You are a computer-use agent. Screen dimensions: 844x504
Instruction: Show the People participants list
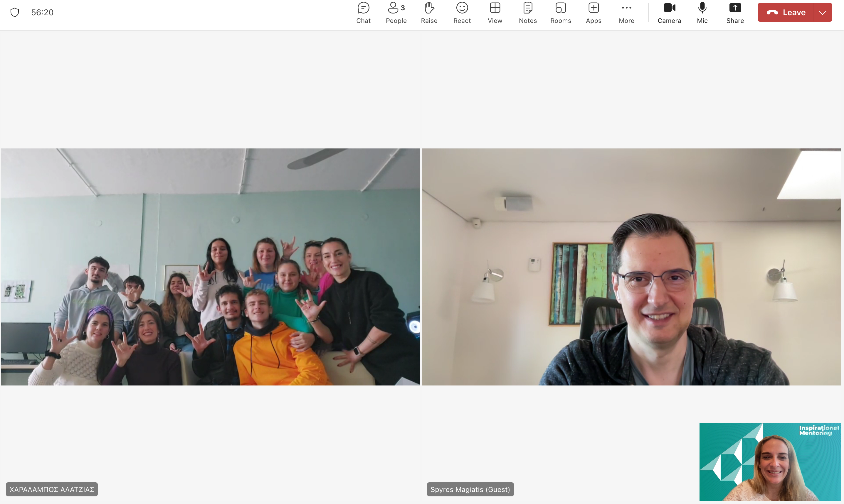396,13
